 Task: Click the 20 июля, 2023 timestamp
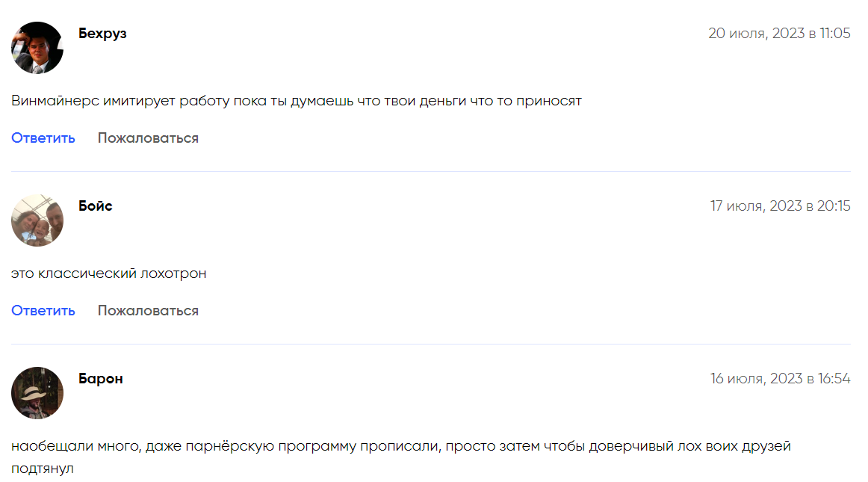pyautogui.click(x=779, y=34)
